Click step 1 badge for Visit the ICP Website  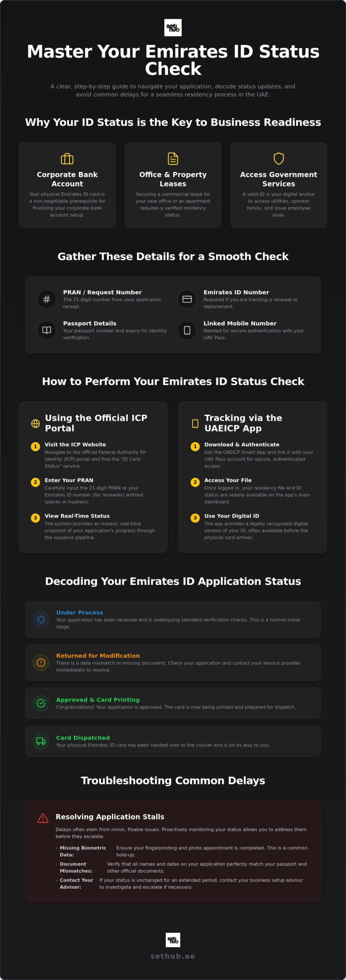pyautogui.click(x=35, y=446)
